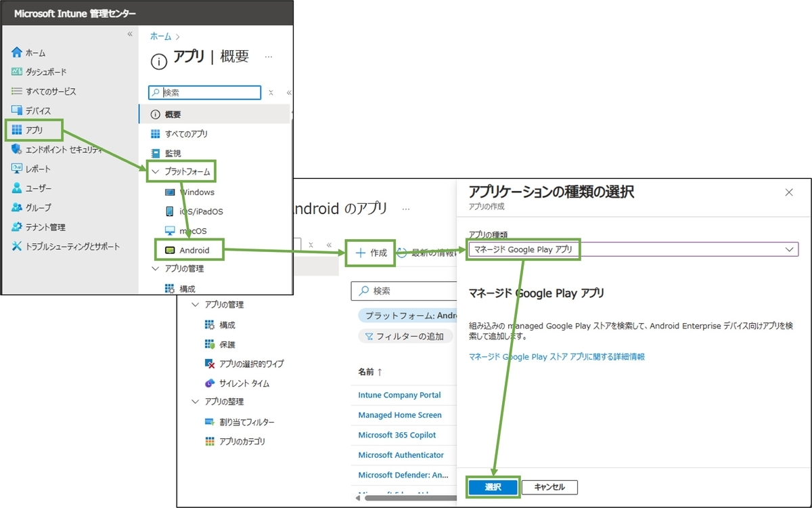Click the 選択 button
Image resolution: width=812 pixels, height=508 pixels.
[x=493, y=487]
